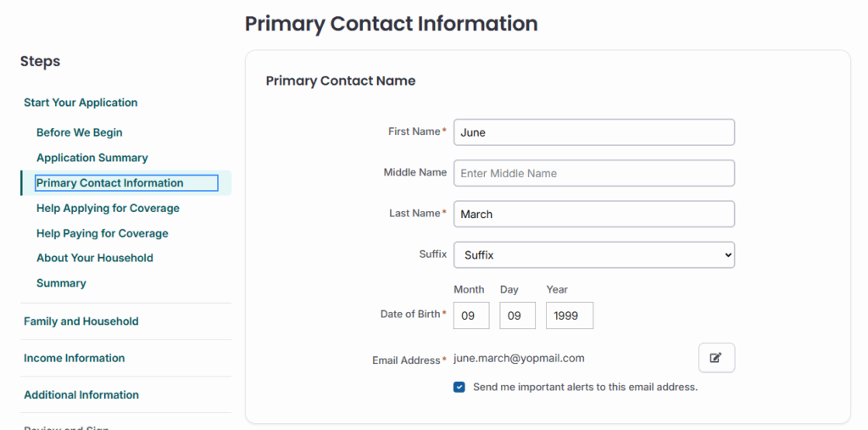Select the birth Day field

coord(517,316)
